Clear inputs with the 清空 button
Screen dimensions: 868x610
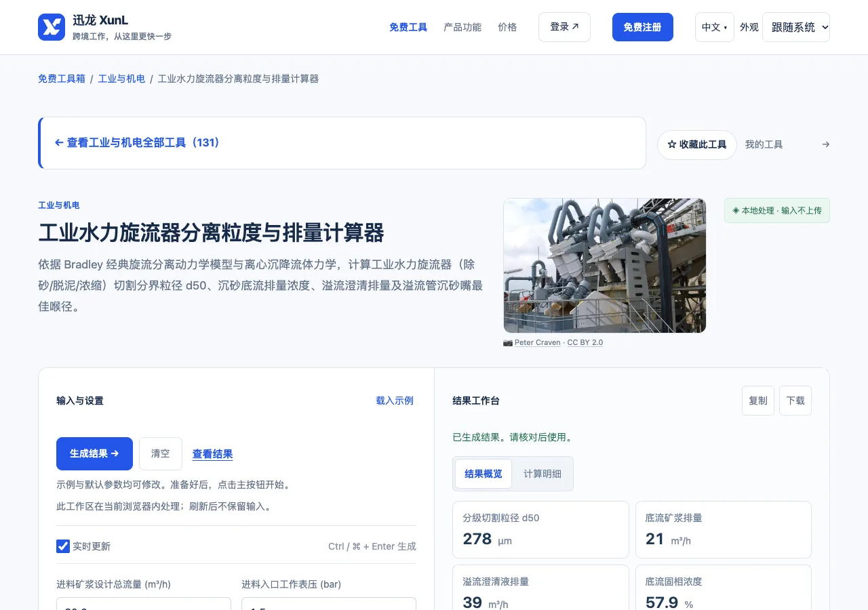coord(161,453)
